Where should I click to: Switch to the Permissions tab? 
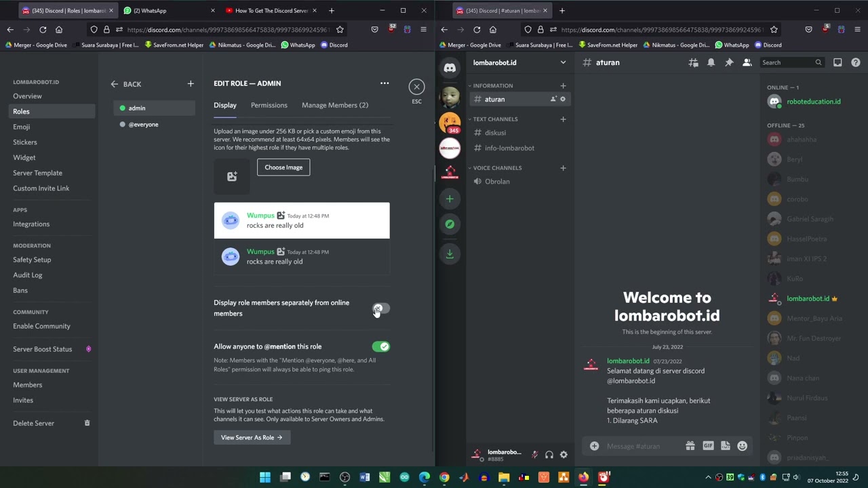point(269,105)
